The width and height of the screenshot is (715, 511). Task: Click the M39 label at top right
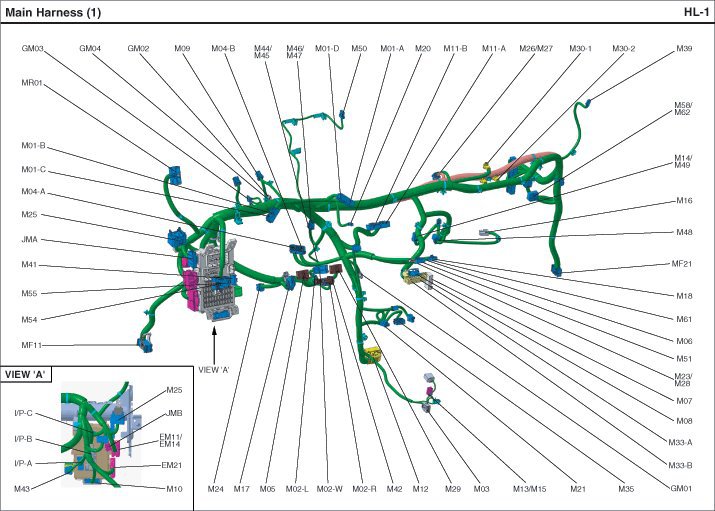pyautogui.click(x=684, y=48)
